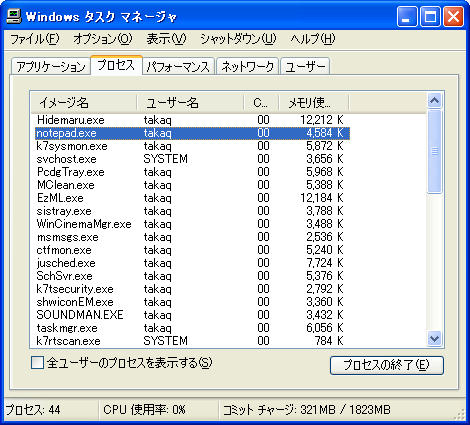
Task: Switch to the アプリケーション tab
Action: [51, 67]
